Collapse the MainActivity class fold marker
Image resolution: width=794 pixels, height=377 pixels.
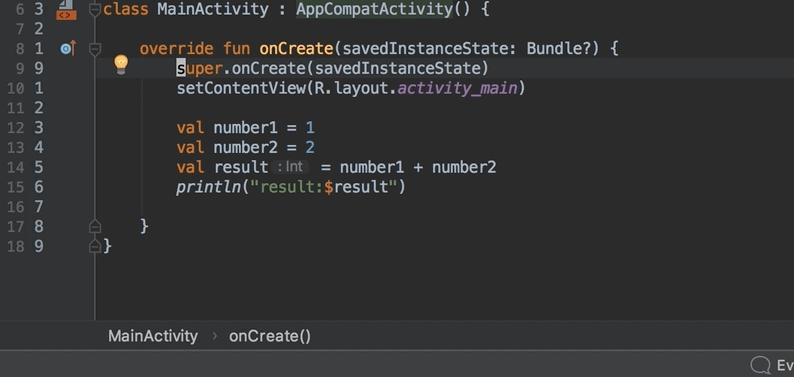tap(95, 10)
